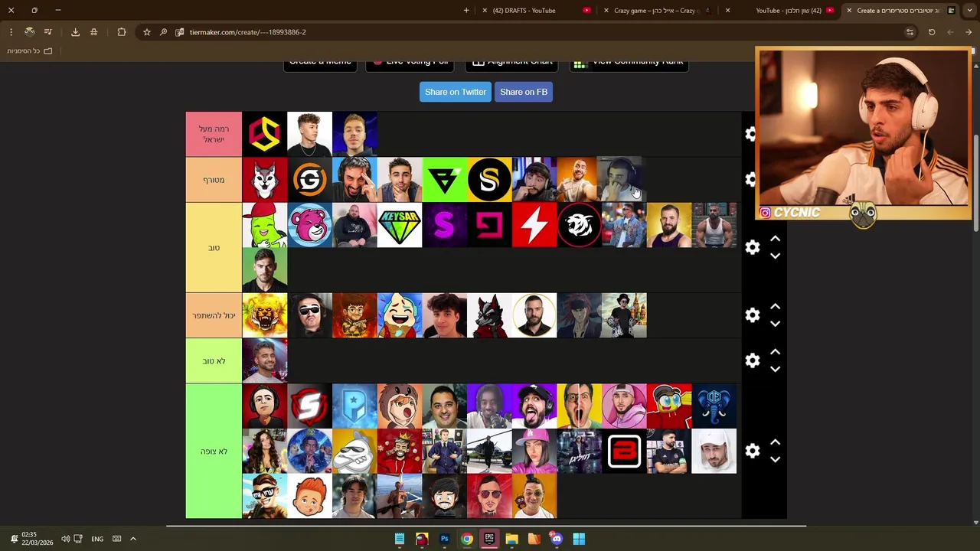The width and height of the screenshot is (980, 551).
Task: Select the KEYSAR diamond logo tile
Action: tap(400, 225)
